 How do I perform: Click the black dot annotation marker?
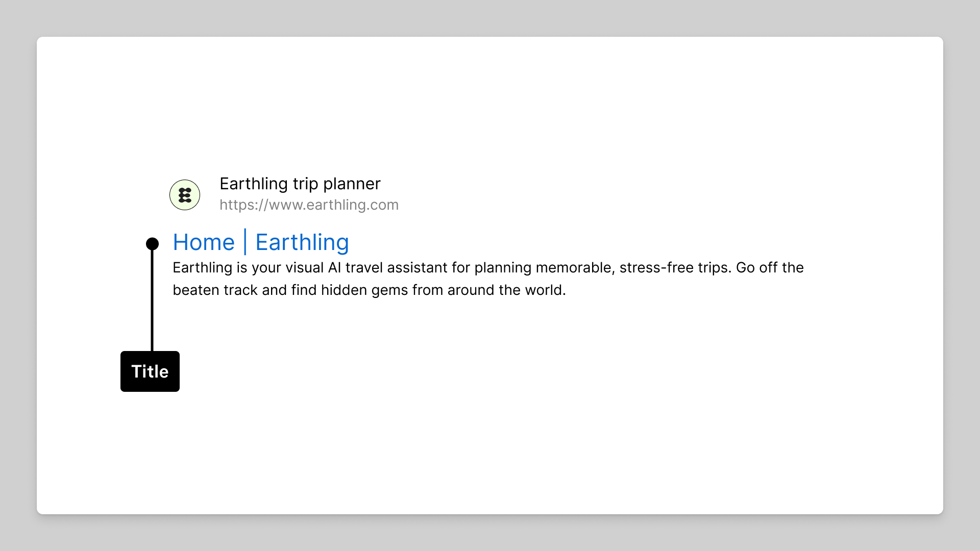pyautogui.click(x=152, y=244)
